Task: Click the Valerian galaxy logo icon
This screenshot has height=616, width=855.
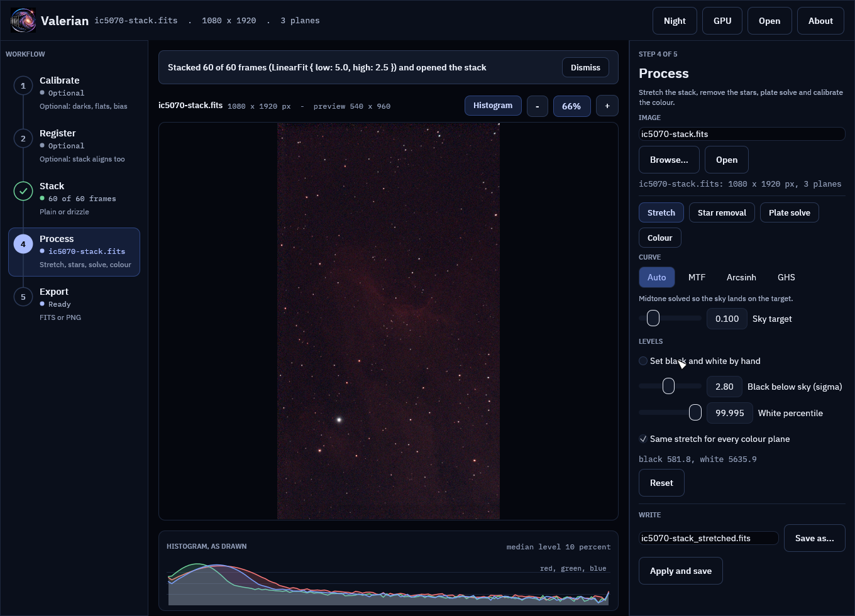Action: 23,21
